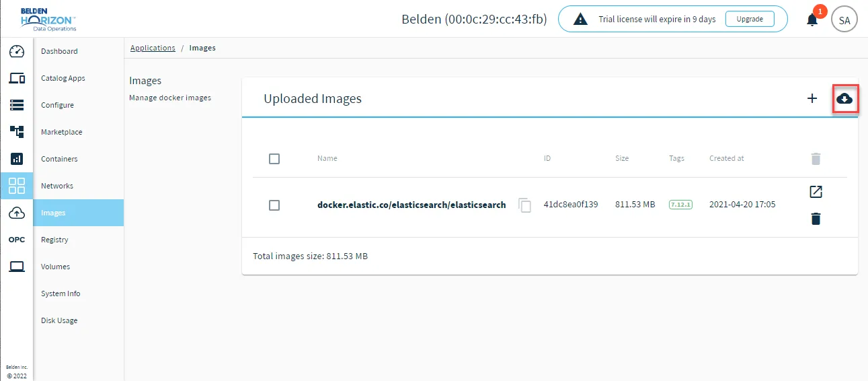This screenshot has width=868, height=381.
Task: Open Catalog Apps menu item
Action: (x=79, y=78)
